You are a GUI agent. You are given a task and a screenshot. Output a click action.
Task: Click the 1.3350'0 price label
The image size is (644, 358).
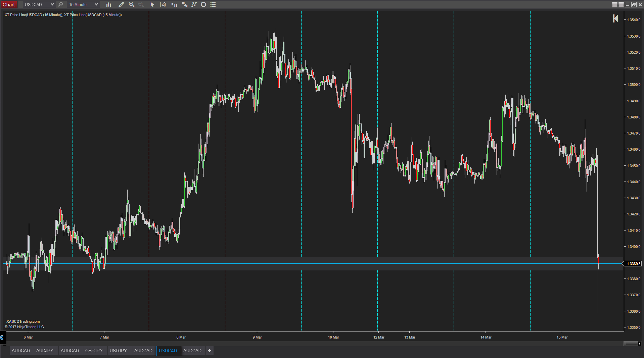[634, 327]
